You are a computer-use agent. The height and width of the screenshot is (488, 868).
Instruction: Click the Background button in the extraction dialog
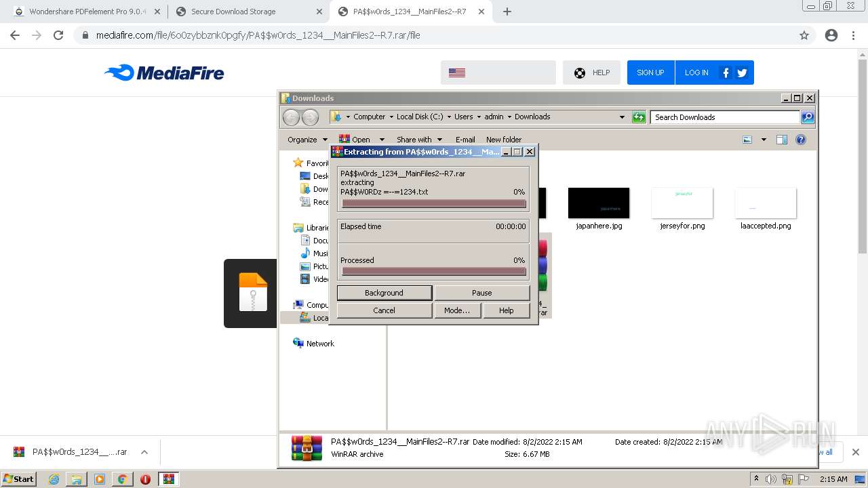tap(384, 293)
